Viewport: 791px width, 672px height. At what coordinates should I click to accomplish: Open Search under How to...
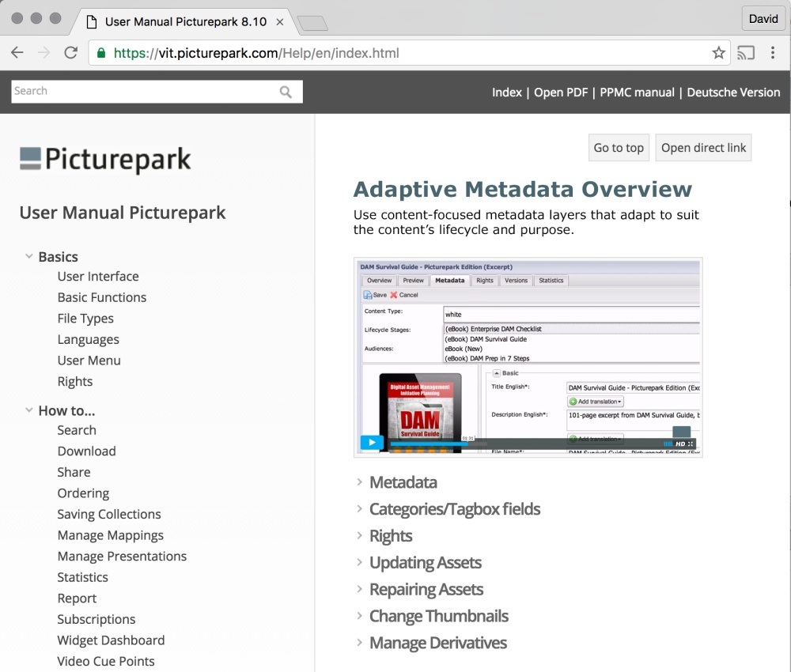click(x=77, y=430)
